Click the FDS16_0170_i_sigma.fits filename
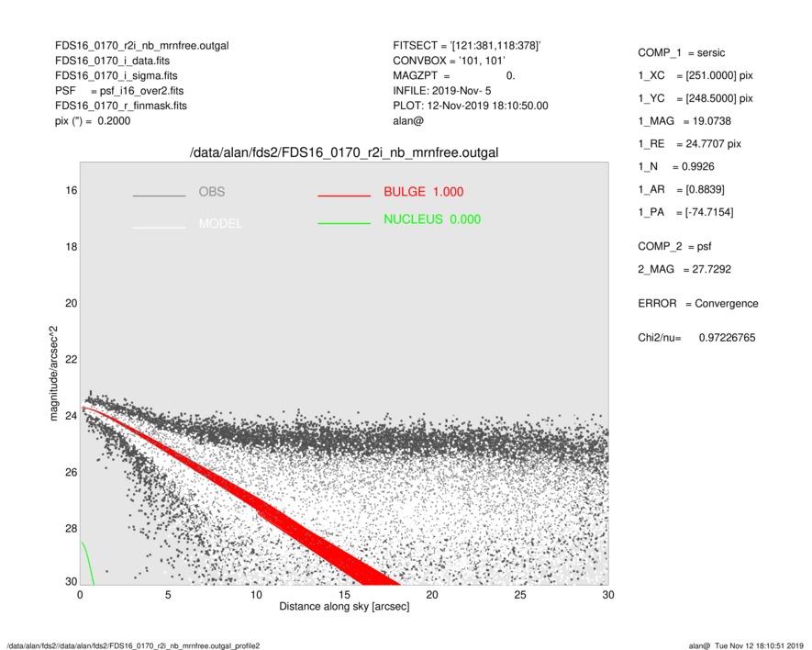Image resolution: width=812 pixels, height=650 pixels. tap(117, 75)
